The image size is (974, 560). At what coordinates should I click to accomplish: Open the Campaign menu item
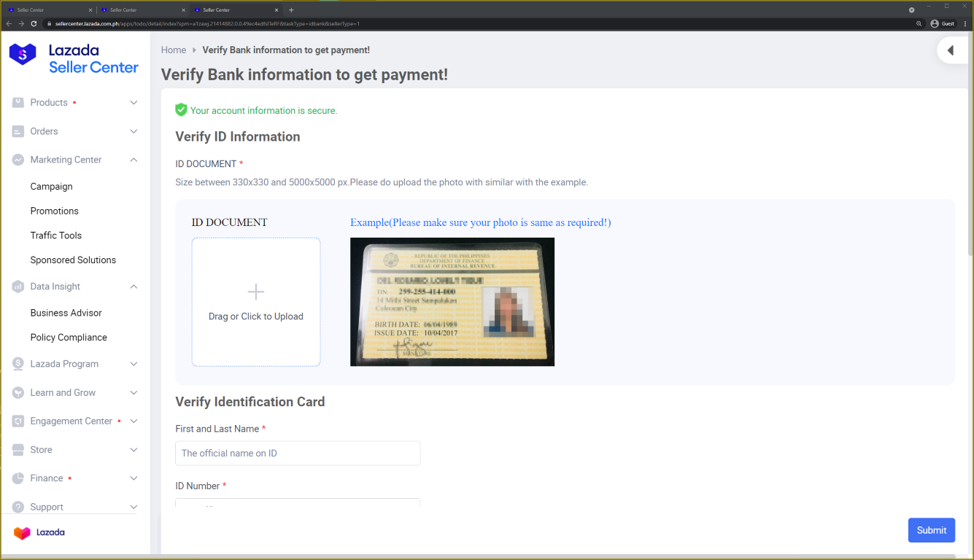pos(51,187)
